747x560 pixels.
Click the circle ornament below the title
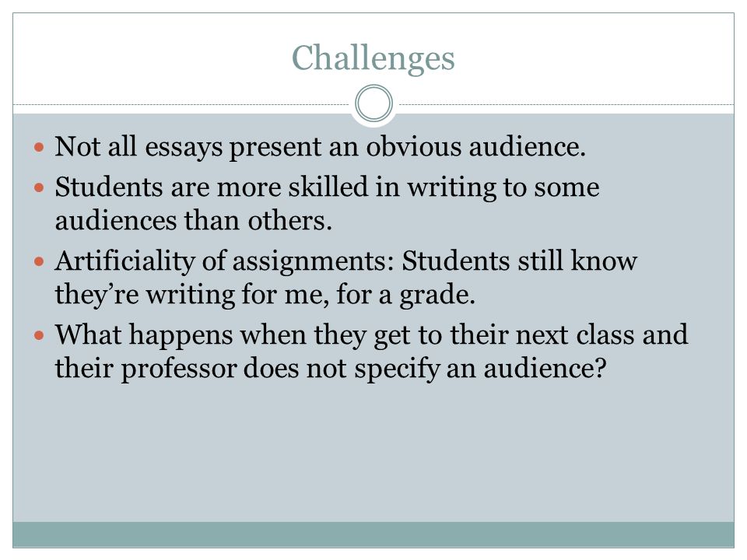point(374,103)
